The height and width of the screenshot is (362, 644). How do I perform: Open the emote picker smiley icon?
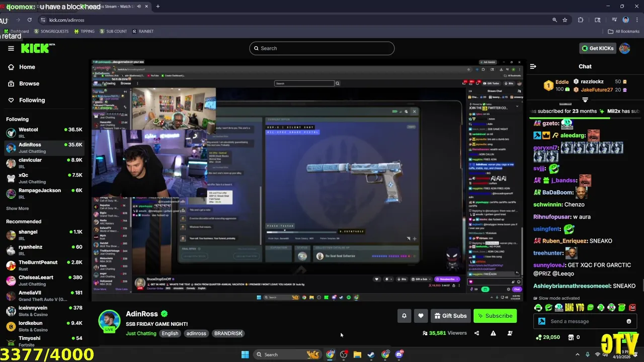point(628,321)
